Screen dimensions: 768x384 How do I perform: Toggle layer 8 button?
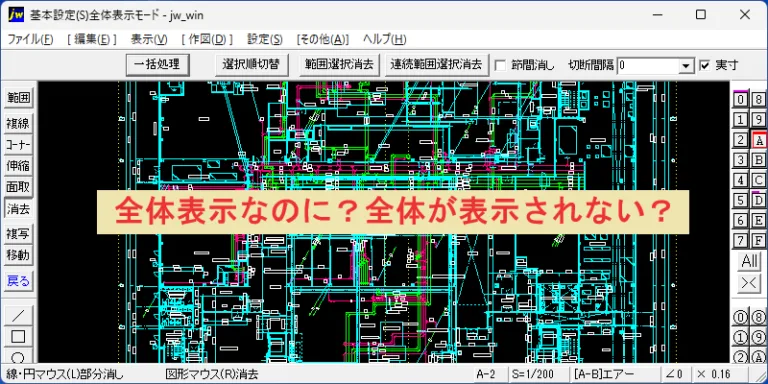759,99
